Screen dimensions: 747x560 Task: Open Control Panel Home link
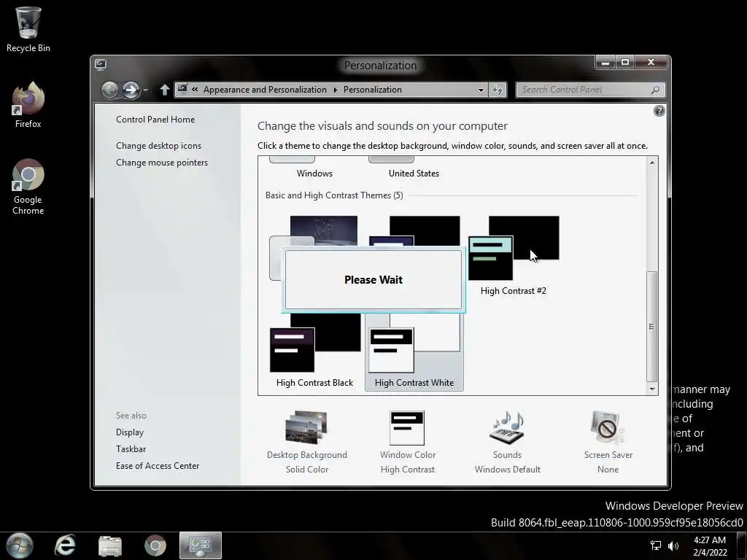point(155,120)
